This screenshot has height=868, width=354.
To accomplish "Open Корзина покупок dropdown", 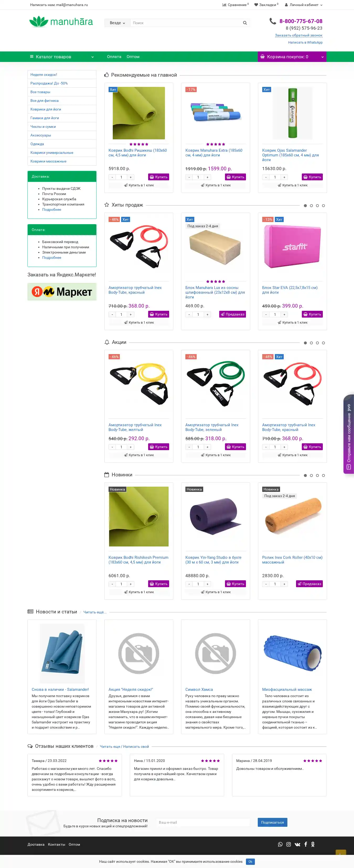I will (292, 57).
